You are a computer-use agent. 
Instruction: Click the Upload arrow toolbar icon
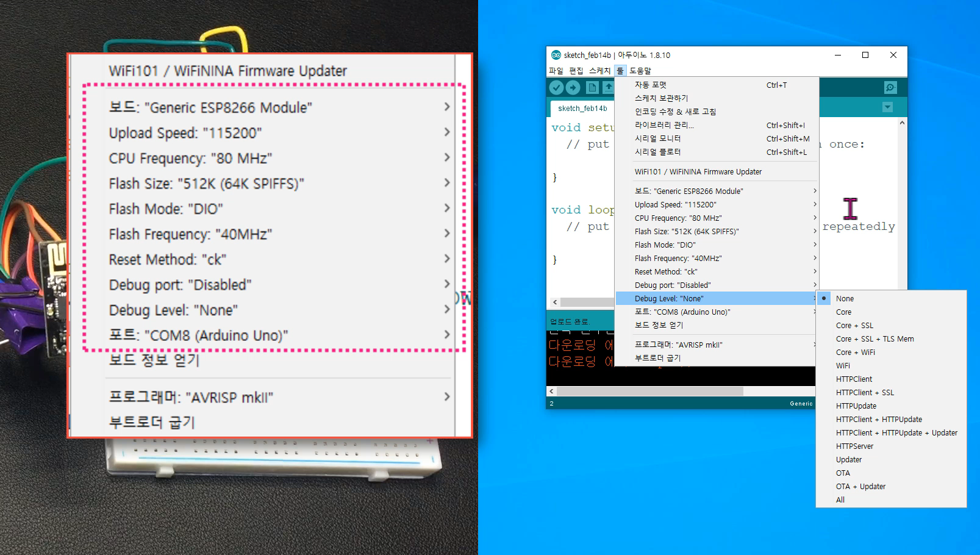click(x=573, y=88)
